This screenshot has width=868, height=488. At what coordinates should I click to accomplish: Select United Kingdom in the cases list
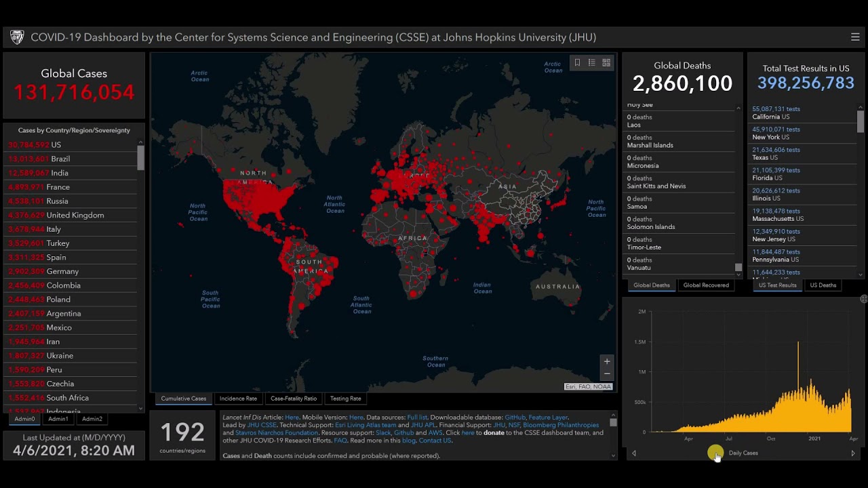72,215
